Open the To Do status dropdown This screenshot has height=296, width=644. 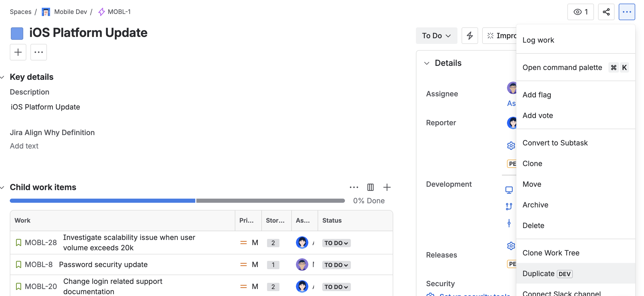pos(436,36)
